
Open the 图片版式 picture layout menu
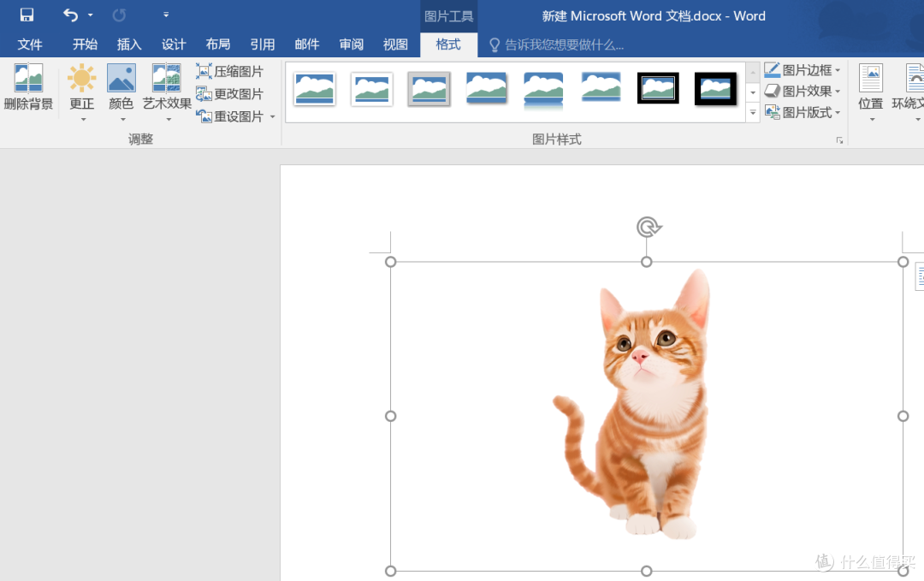click(802, 112)
